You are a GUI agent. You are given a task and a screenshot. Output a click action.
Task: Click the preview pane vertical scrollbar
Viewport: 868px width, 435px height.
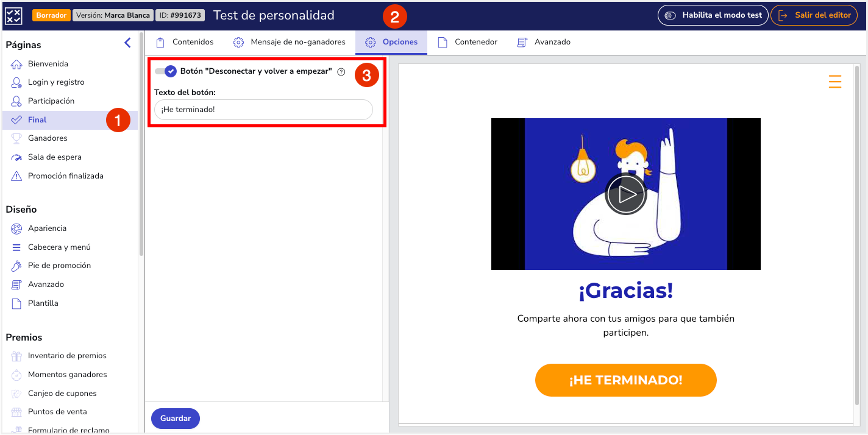click(x=857, y=235)
